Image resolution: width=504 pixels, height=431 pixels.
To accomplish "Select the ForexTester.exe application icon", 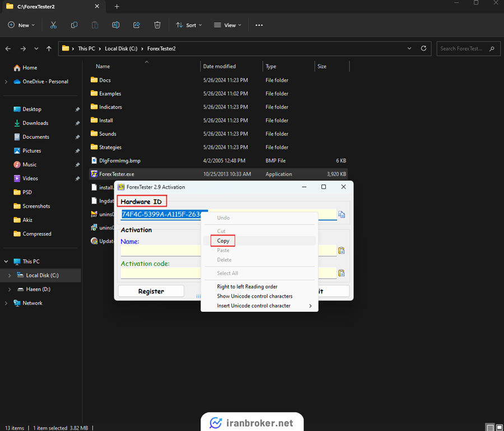I will pos(94,174).
